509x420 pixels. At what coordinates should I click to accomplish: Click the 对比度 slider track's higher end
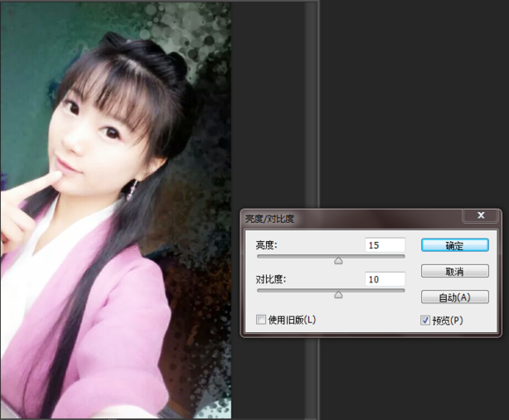402,290
